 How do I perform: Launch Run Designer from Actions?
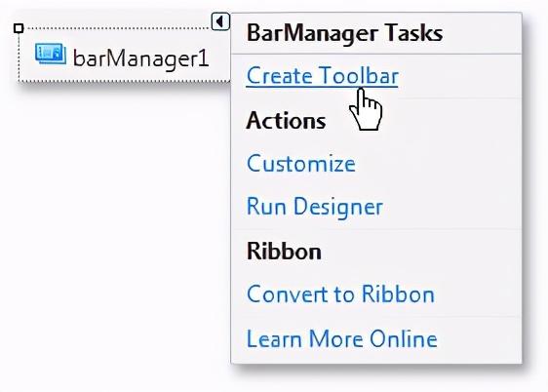click(315, 207)
